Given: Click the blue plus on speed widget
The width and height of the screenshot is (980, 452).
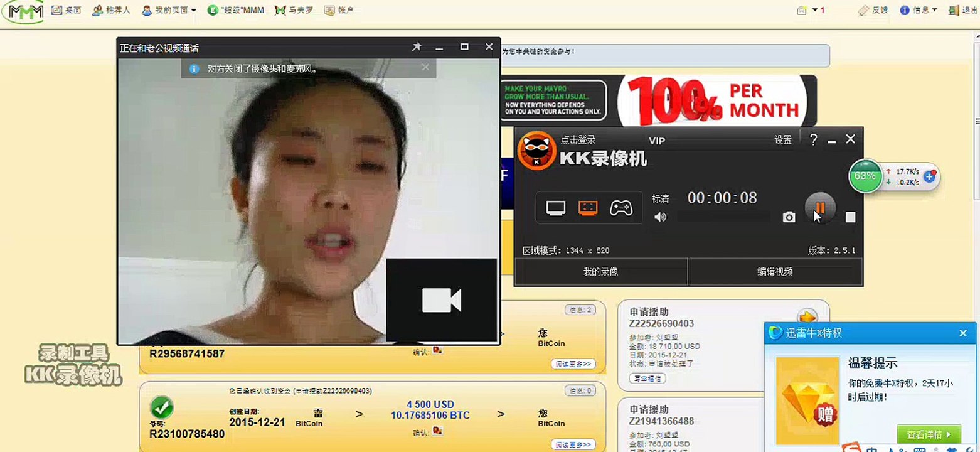Looking at the screenshot, I should [929, 177].
